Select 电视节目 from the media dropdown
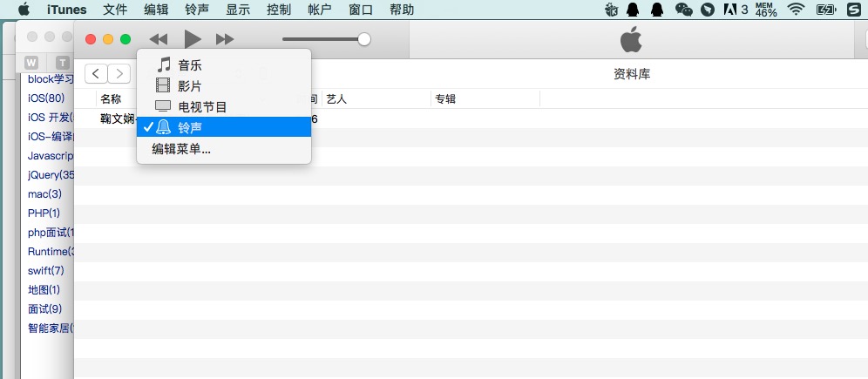This screenshot has height=379, width=868. click(224, 107)
